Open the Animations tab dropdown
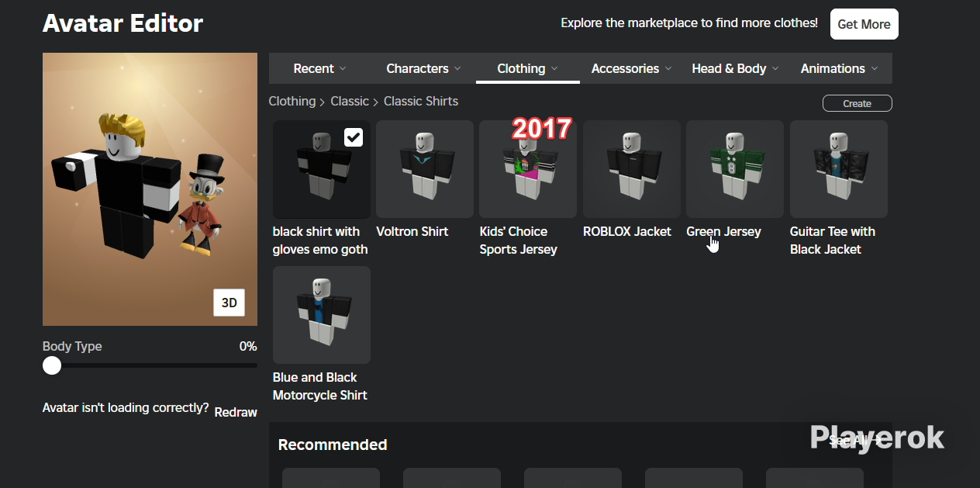The height and width of the screenshot is (488, 980). [840, 68]
